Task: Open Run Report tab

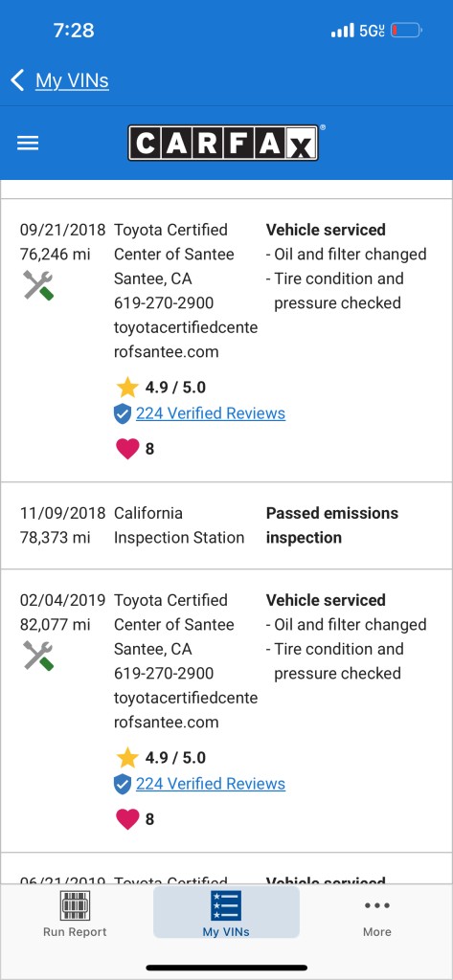Action: [75, 913]
